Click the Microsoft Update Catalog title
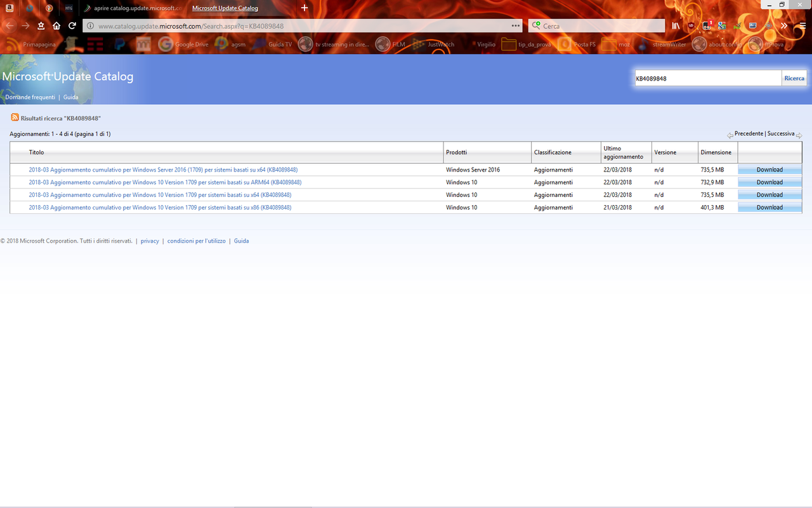 point(68,77)
